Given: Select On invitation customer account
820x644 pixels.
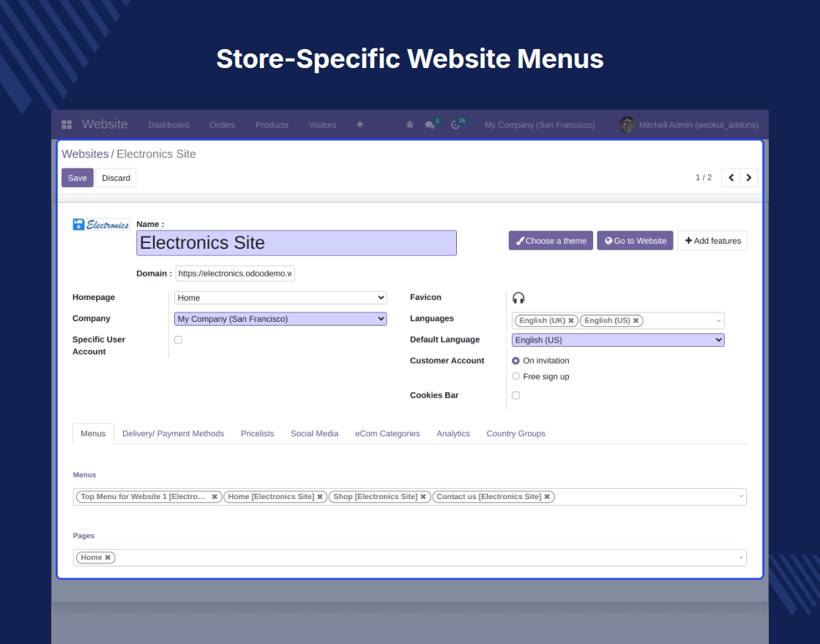Looking at the screenshot, I should (x=515, y=361).
